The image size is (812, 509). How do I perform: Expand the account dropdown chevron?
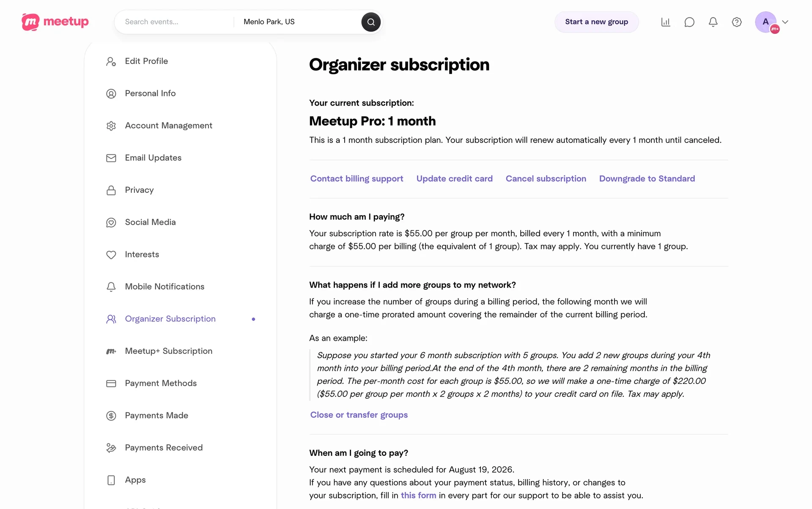pyautogui.click(x=785, y=22)
